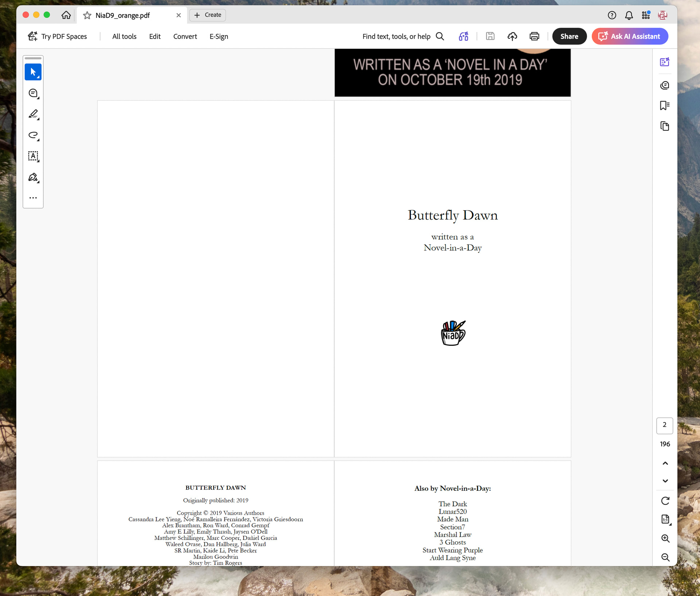
Task: Open the Bookmarks panel icon
Action: 665,106
